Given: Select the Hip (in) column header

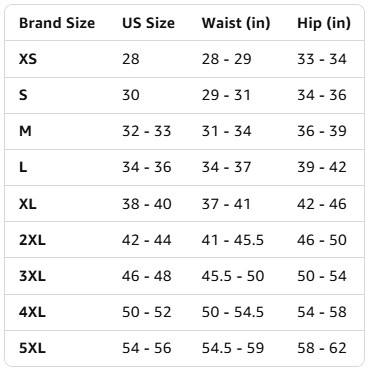Looking at the screenshot, I should (324, 23).
